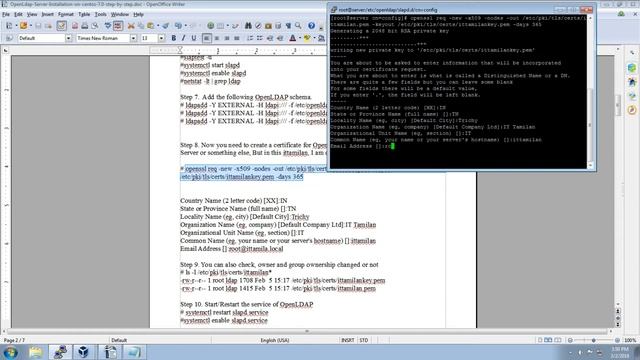The height and width of the screenshot is (360, 640).
Task: Toggle Numbering list icon
Action: coord(250,38)
